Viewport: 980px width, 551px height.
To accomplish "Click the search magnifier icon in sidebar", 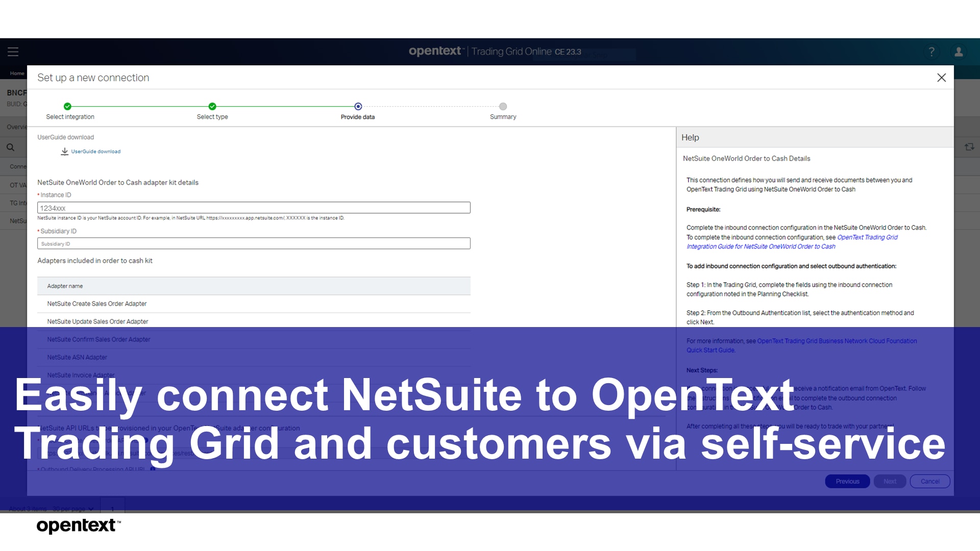I will (x=10, y=147).
